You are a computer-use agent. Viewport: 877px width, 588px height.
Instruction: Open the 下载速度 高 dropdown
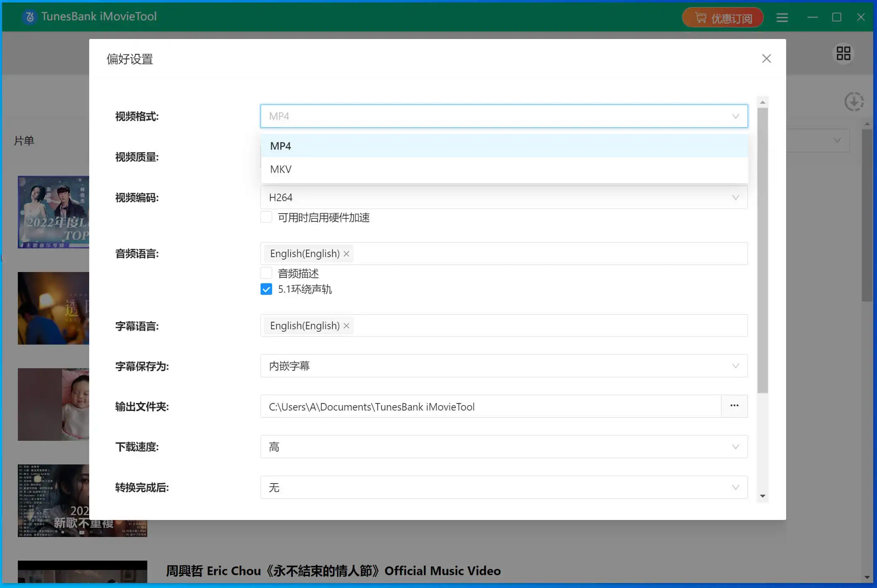point(504,447)
